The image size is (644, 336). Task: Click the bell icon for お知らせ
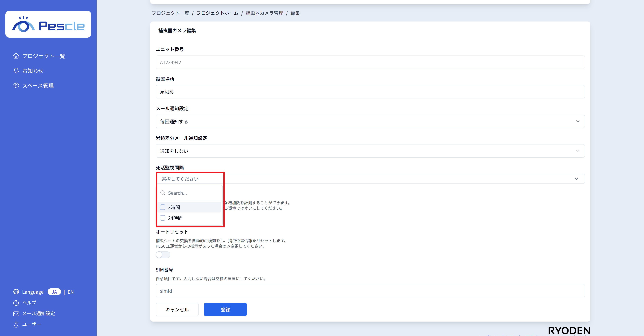click(16, 71)
